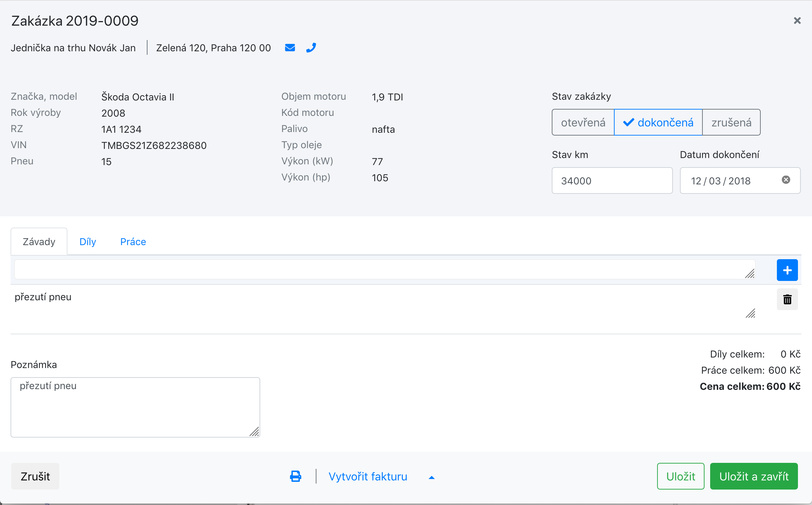The height and width of the screenshot is (505, 812).
Task: Select the dokončená status option
Action: 658,123
